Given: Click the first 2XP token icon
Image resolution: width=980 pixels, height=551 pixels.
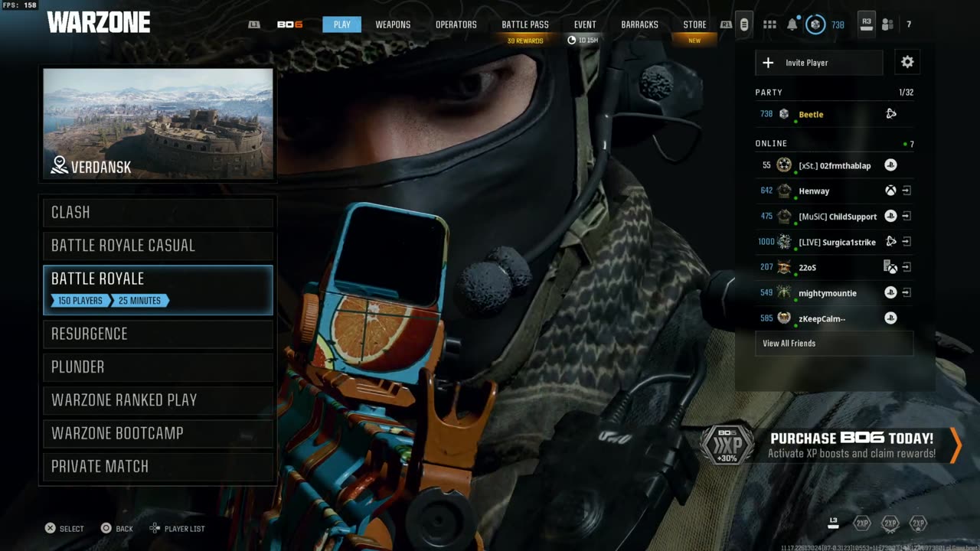Looking at the screenshot, I should pos(862,523).
